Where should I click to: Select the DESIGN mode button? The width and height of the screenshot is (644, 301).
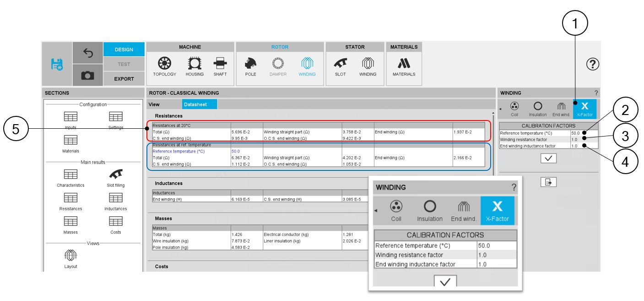pos(124,49)
